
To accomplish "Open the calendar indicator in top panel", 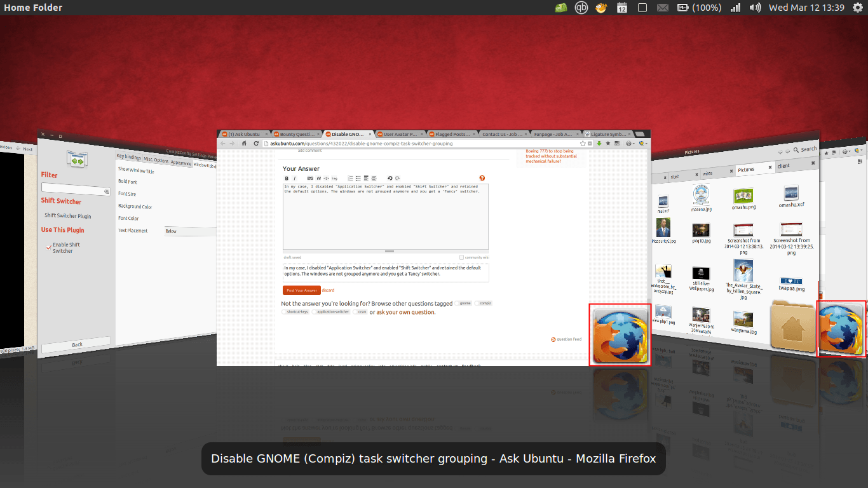I will pos(622,8).
